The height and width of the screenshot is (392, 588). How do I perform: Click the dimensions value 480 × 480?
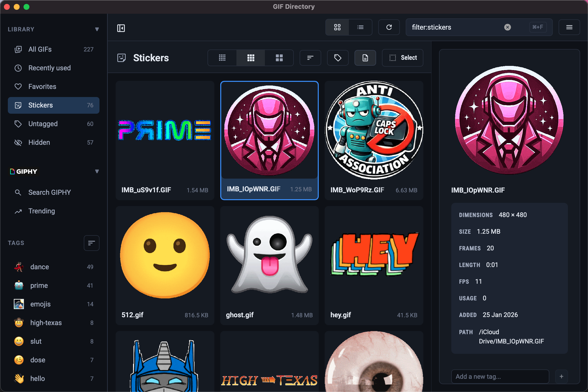tap(513, 215)
